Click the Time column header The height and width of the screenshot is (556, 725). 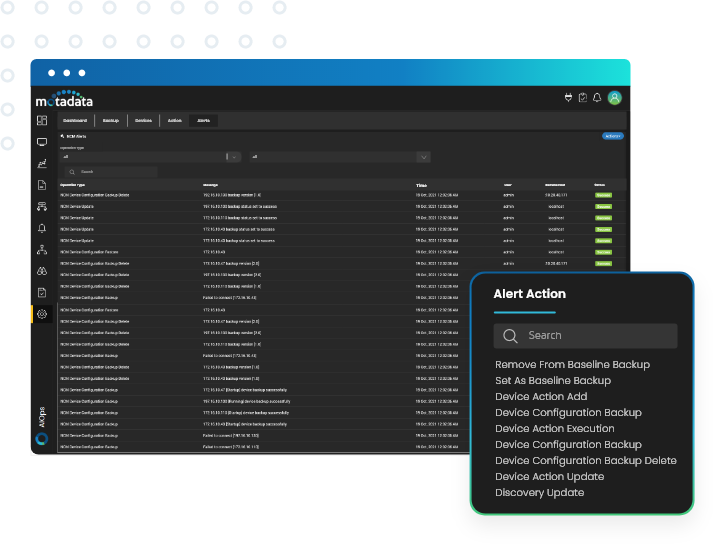tap(421, 185)
